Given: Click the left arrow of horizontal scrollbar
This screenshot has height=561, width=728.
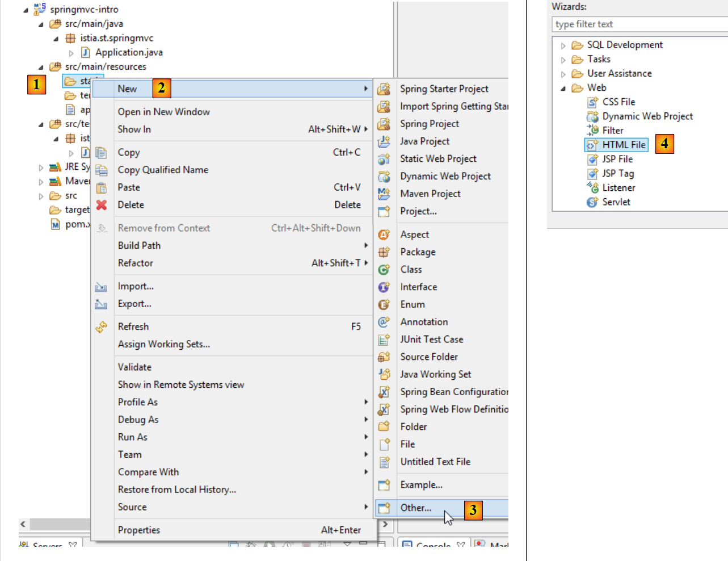Looking at the screenshot, I should coord(23,524).
